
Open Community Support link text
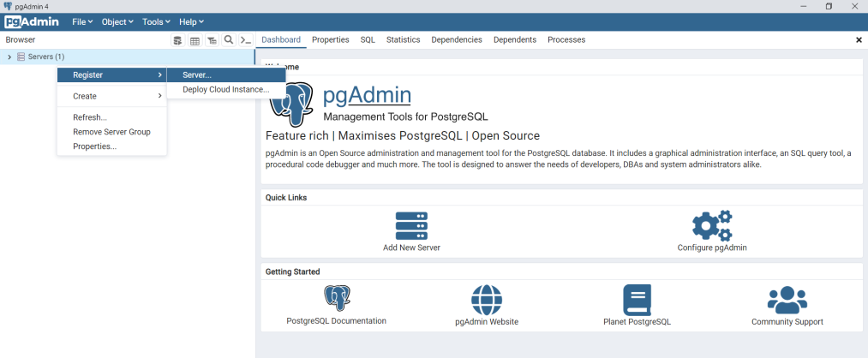pyautogui.click(x=787, y=322)
